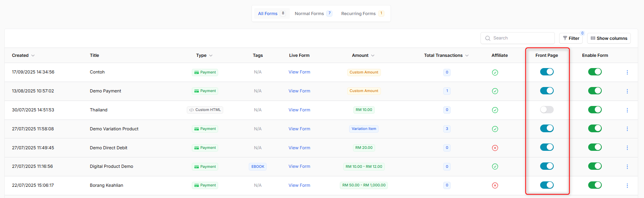The height and width of the screenshot is (198, 644).
Task: Click the Payment type badge for Borang Keahlian
Action: pos(205,185)
